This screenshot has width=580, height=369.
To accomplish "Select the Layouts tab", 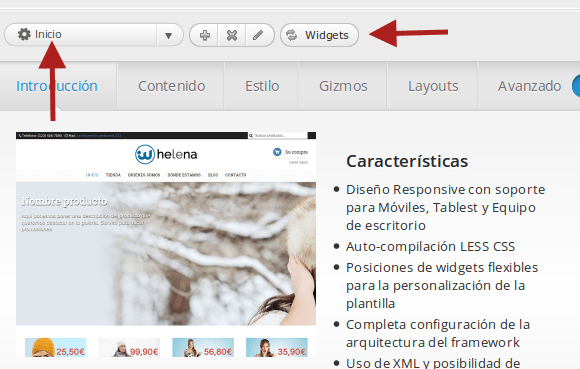I will [433, 86].
